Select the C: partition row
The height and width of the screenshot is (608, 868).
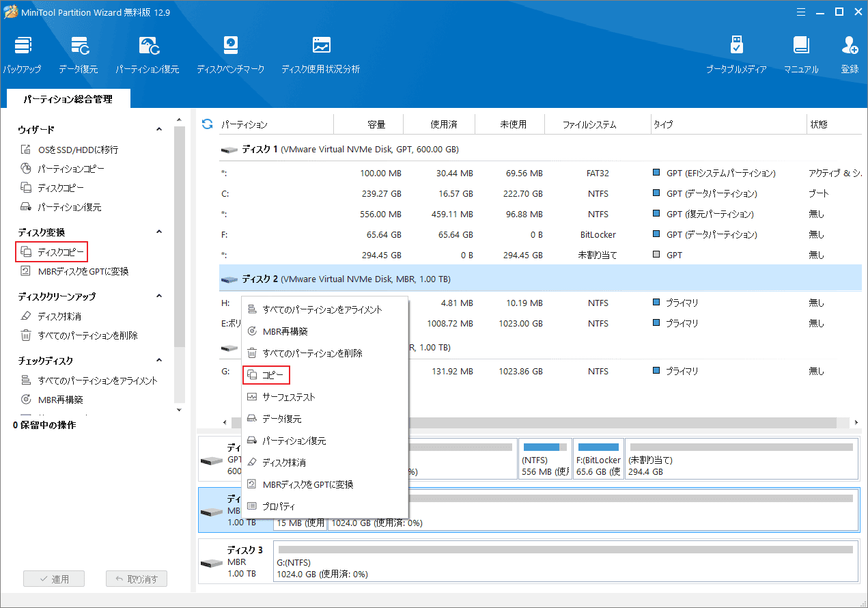[x=540, y=193]
